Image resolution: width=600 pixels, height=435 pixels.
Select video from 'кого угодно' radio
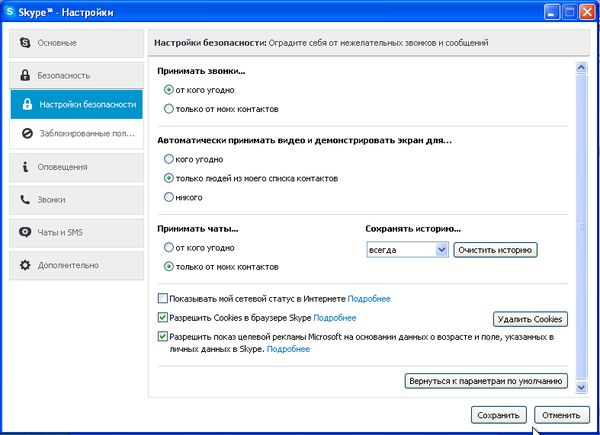tap(168, 159)
